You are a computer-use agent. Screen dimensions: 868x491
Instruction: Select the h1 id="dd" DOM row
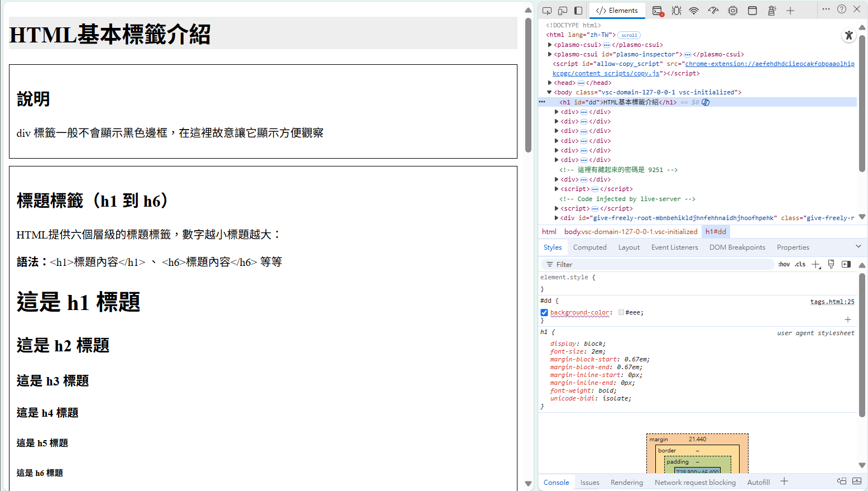pyautogui.click(x=698, y=102)
